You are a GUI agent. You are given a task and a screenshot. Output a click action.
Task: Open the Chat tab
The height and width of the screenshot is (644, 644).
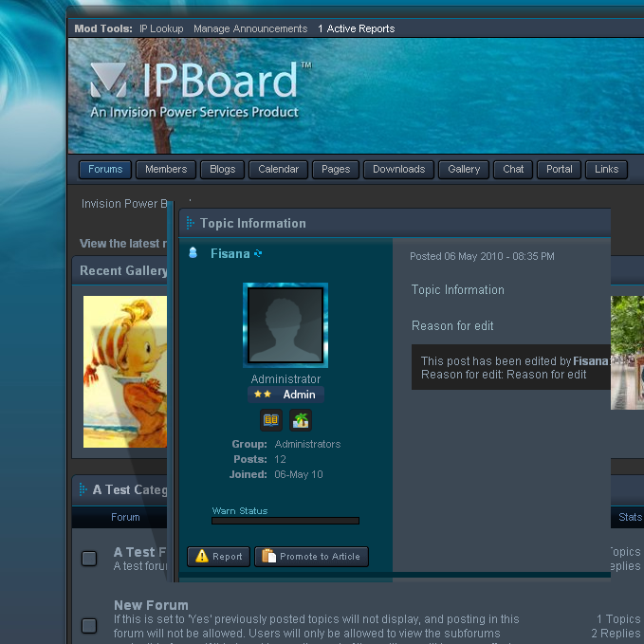coord(513,169)
